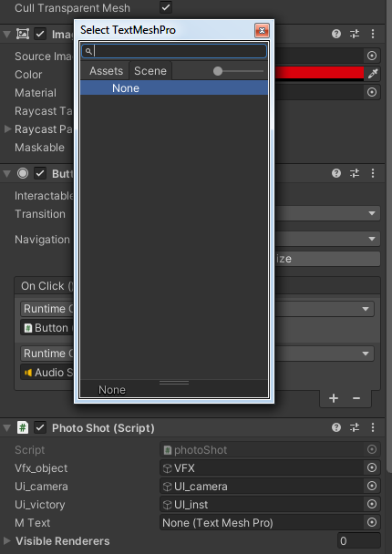The height and width of the screenshot is (554, 392).
Task: Toggle Cull Transparent Mesh checkbox
Action: pos(166,7)
